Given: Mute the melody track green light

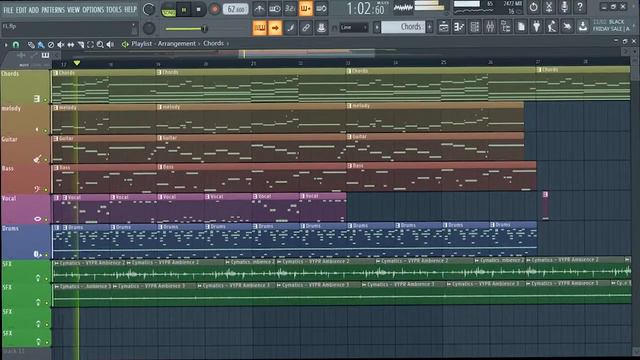Looking at the screenshot, I should (x=45, y=131).
